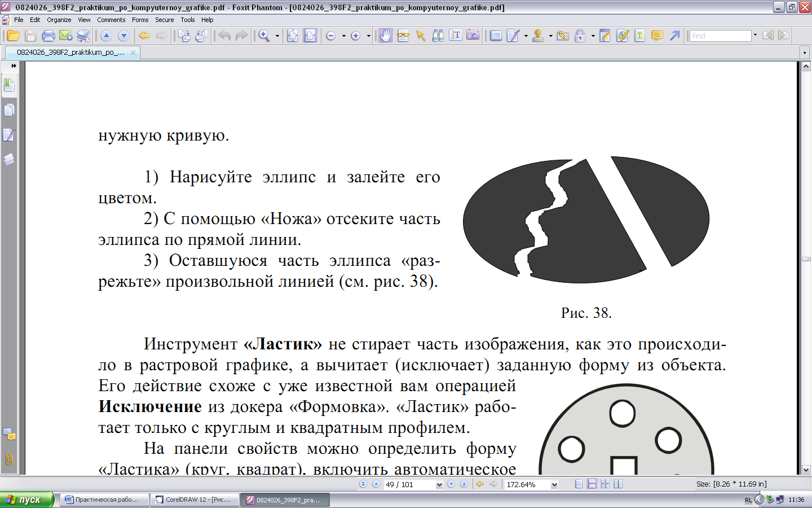Open the zoom tool dropdown arrow
This screenshot has width=812, height=508.
point(277,36)
